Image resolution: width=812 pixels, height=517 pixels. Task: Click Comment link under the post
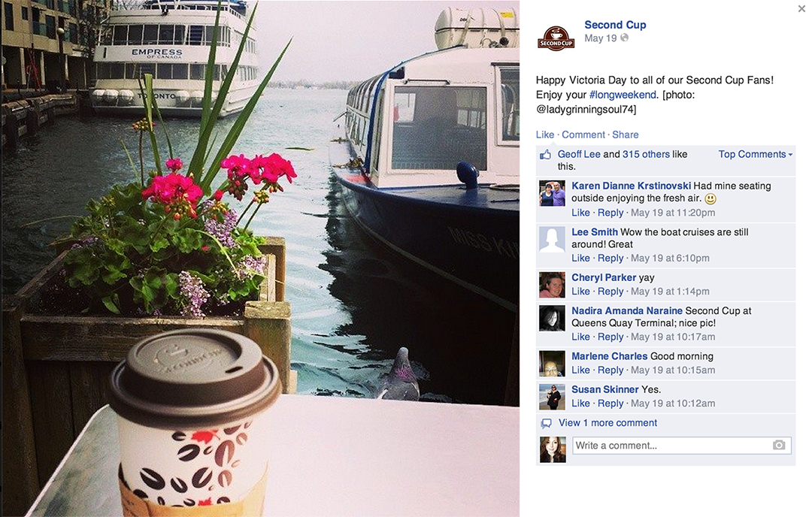583,135
